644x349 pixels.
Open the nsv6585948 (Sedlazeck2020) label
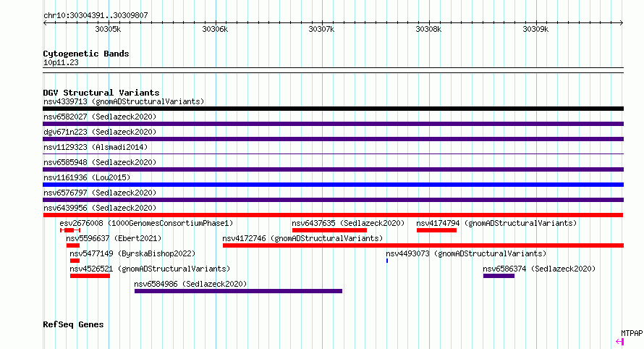100,162
